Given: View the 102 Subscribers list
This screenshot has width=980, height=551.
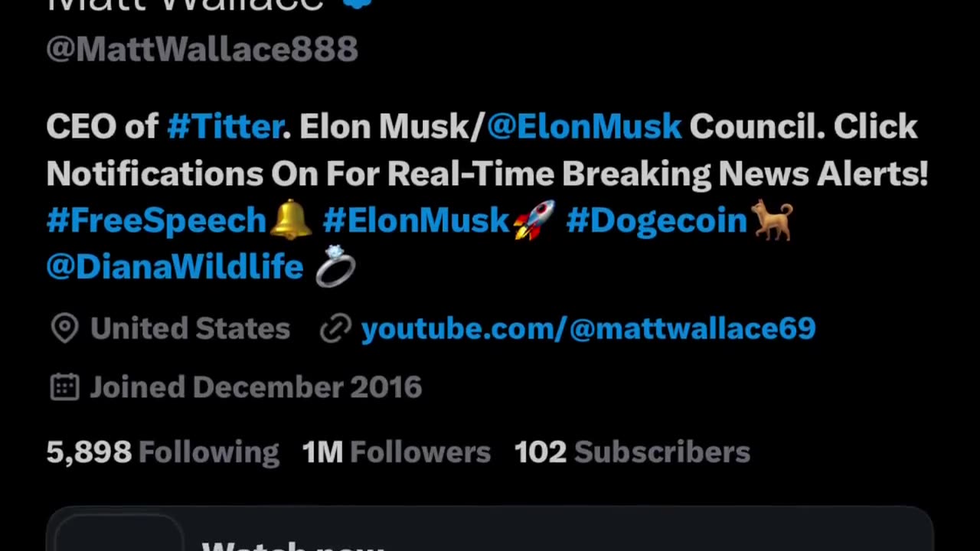Looking at the screenshot, I should [632, 452].
